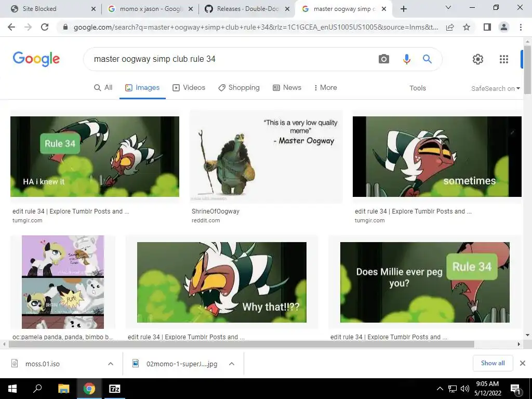The image size is (532, 399).
Task: Open the network tray icon
Action: pyautogui.click(x=453, y=389)
